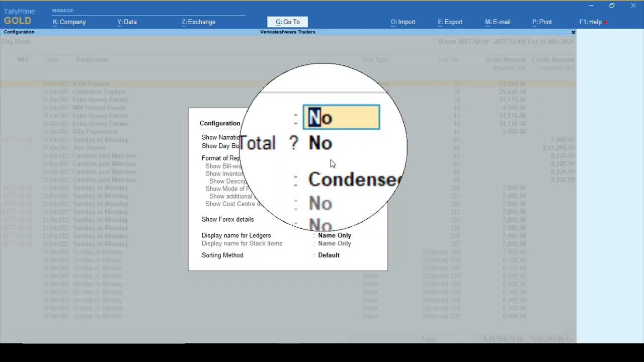Minimize the TallyPrime window
Image resolution: width=644 pixels, height=362 pixels.
(591, 6)
